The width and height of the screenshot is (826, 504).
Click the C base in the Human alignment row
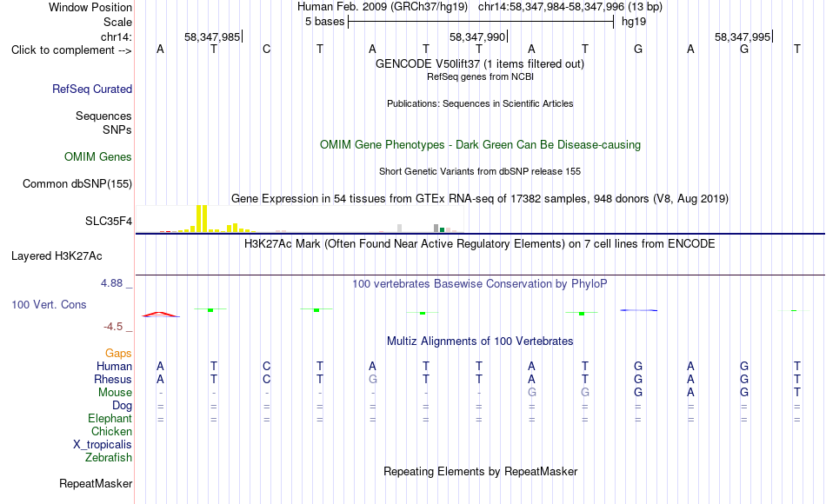coord(267,366)
